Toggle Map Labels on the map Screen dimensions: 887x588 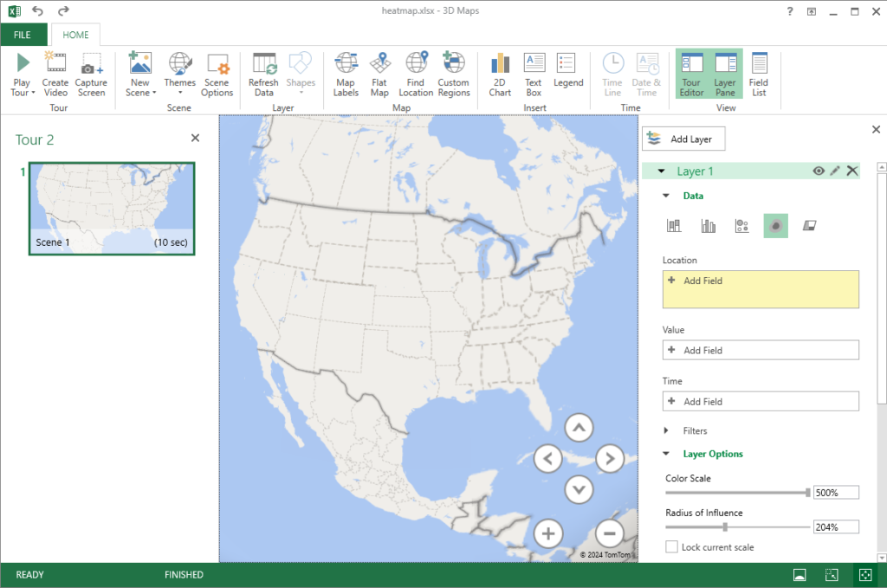click(x=346, y=74)
